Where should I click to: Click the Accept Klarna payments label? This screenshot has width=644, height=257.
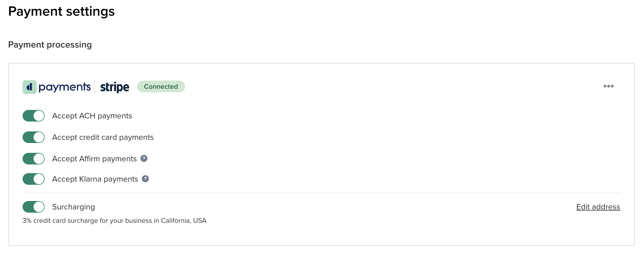(95, 179)
